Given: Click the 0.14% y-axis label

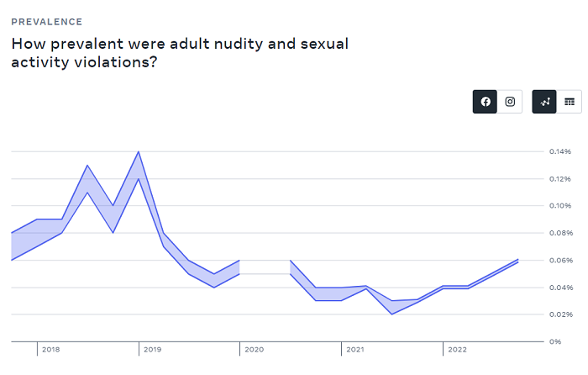Looking at the screenshot, I should 560,151.
